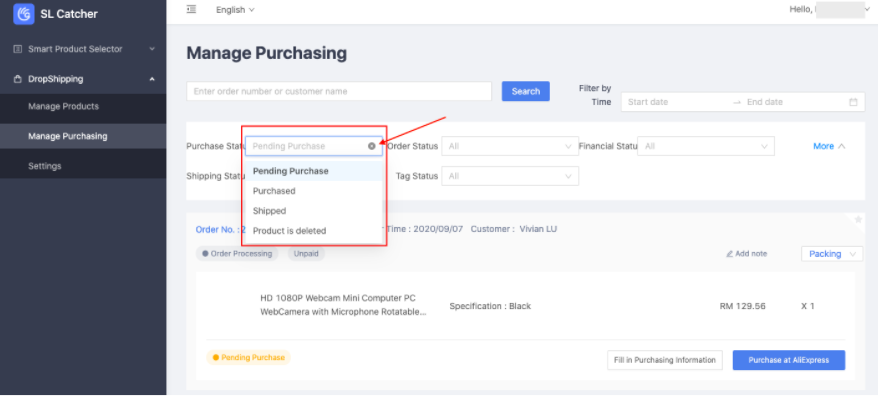Open the English language dropdown

coord(235,10)
